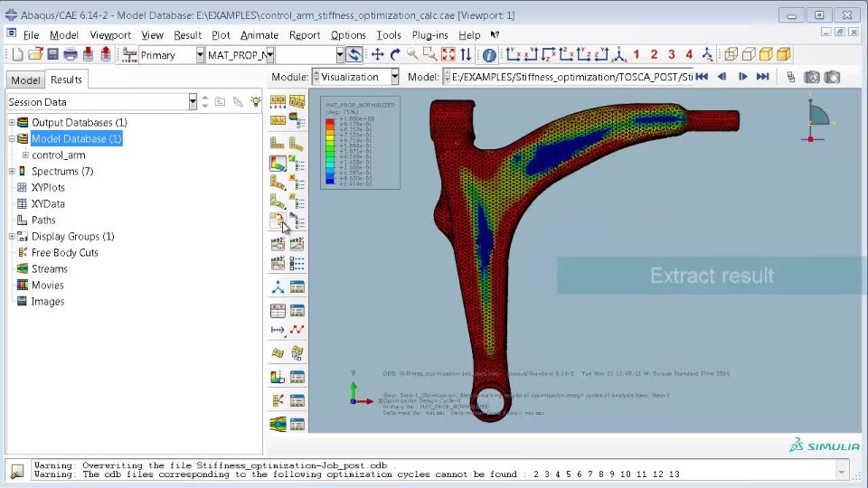Collapse the Model Database tree node
Viewport: 868px width, 488px height.
tap(12, 139)
